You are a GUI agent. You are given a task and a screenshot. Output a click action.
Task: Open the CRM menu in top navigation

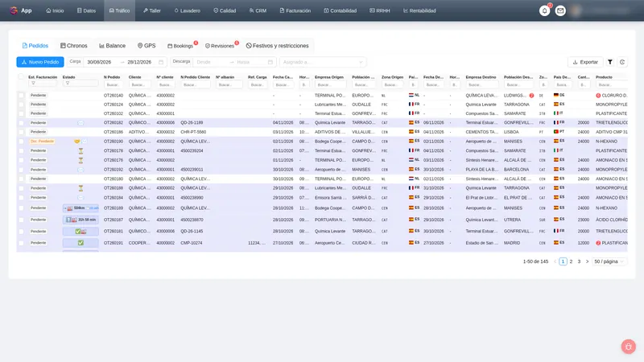(x=258, y=10)
